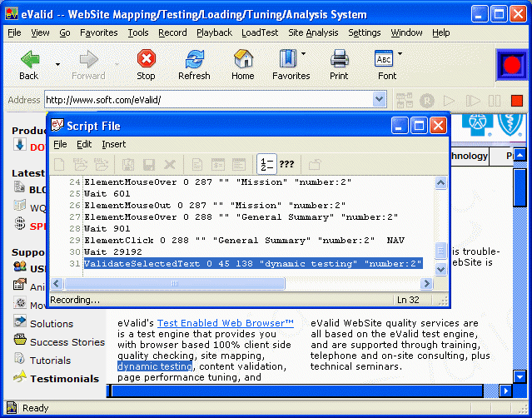Select script line 31 ValidateSelectedText
Viewport: 532px width, 418px height.
[x=253, y=264]
